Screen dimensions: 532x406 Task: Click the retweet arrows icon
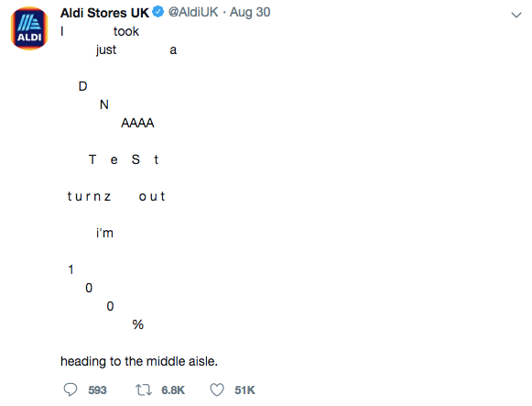[x=144, y=390]
